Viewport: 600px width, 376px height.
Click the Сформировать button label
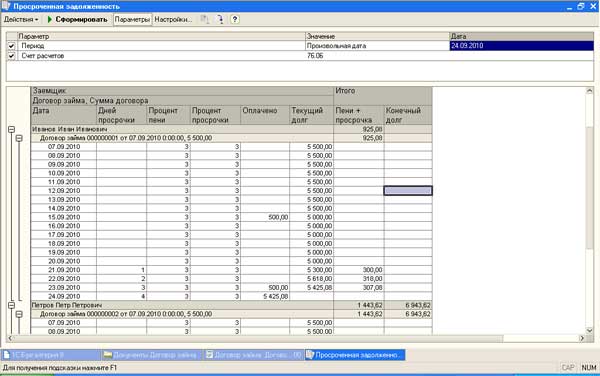(82, 20)
